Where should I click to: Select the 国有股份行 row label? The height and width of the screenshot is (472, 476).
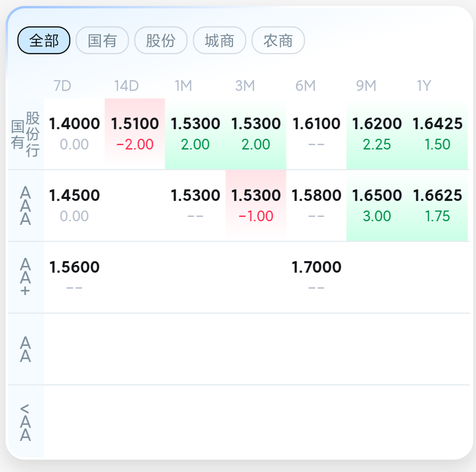pos(26,134)
